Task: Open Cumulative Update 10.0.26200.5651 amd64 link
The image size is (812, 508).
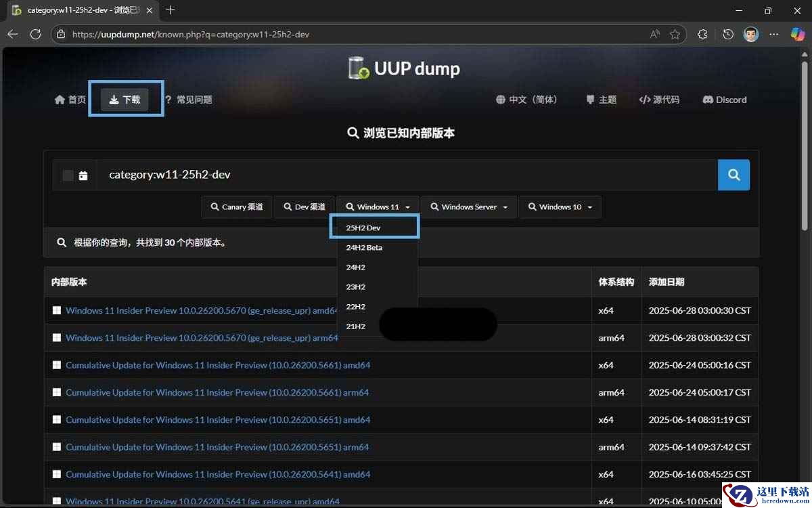Action: tap(218, 420)
